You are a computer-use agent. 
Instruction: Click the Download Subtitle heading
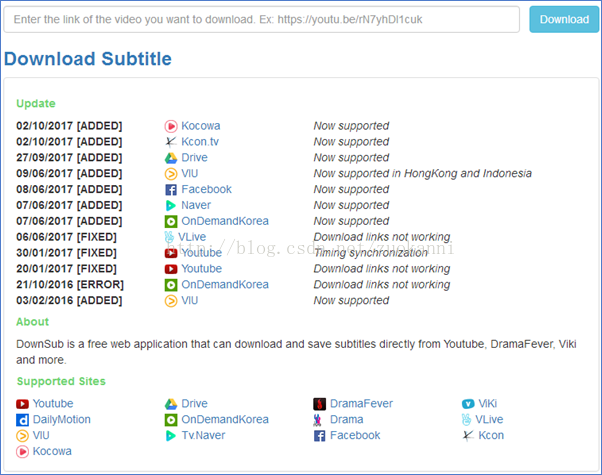(88, 59)
